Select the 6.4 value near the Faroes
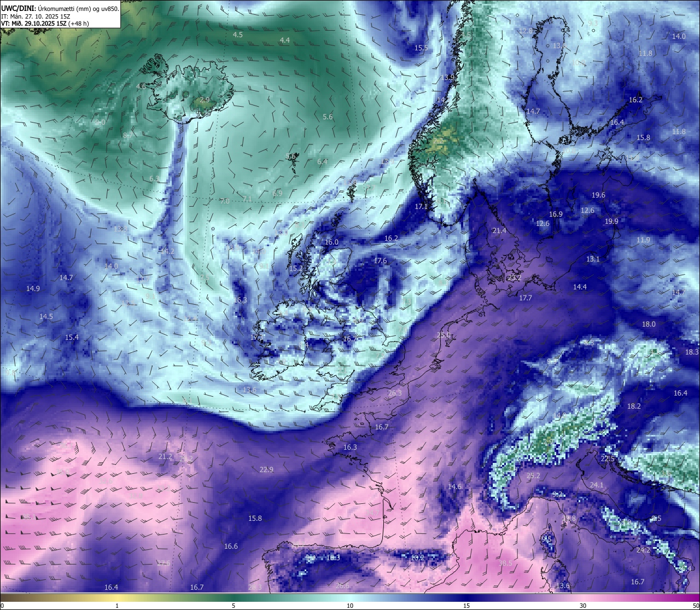Image resolution: width=700 pixels, height=610 pixels. pyautogui.click(x=323, y=161)
